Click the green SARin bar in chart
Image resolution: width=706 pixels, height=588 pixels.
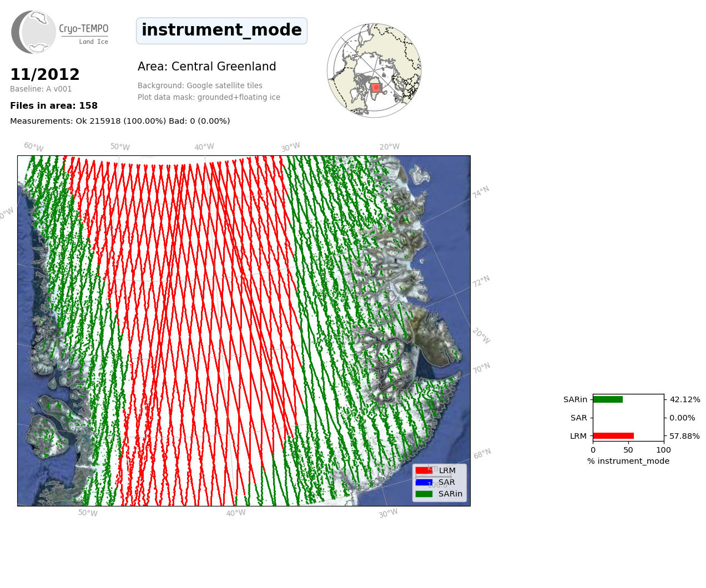coord(608,399)
